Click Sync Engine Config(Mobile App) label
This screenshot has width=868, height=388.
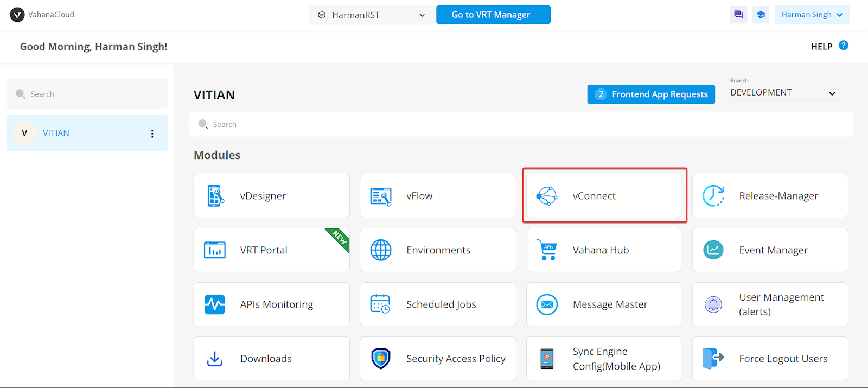[x=616, y=359]
